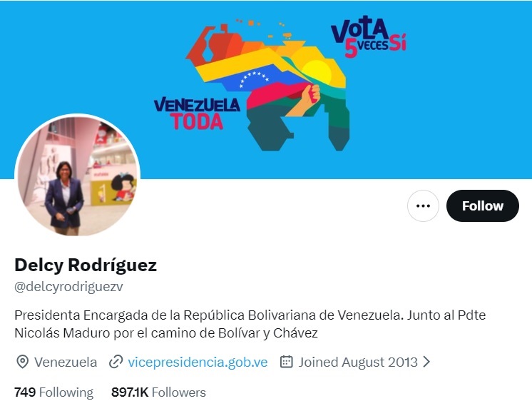Open Delcy Rodríguez profile picture
This screenshot has width=532, height=411.
coord(77,176)
